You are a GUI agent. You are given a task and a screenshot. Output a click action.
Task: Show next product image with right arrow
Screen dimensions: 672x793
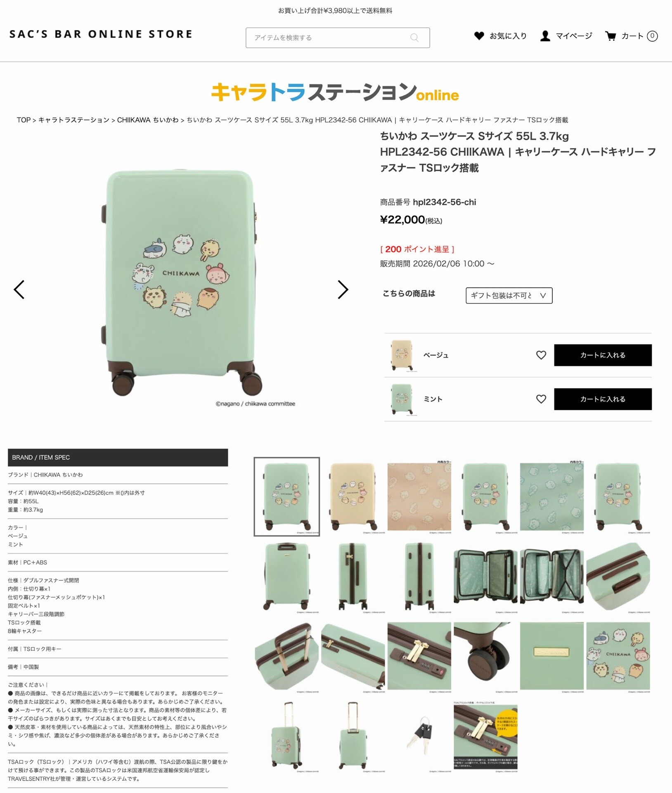coord(343,290)
